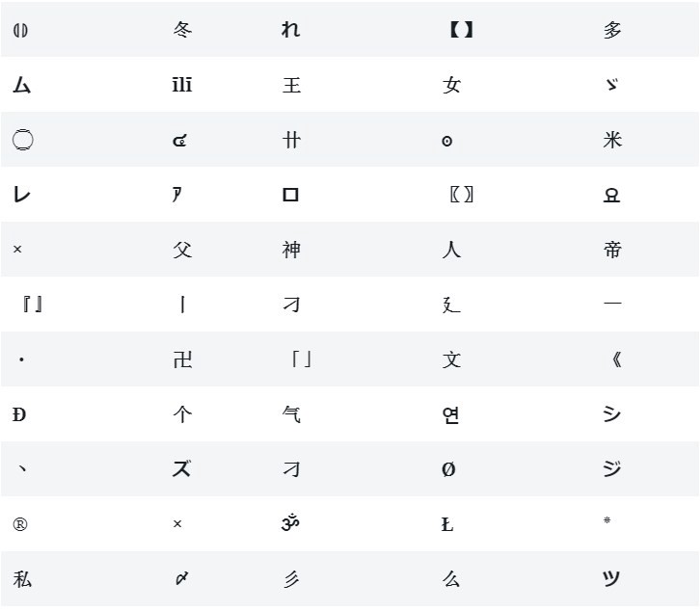This screenshot has height=611, width=700.
Task: Select the 神 (god) character
Action: pos(291,250)
